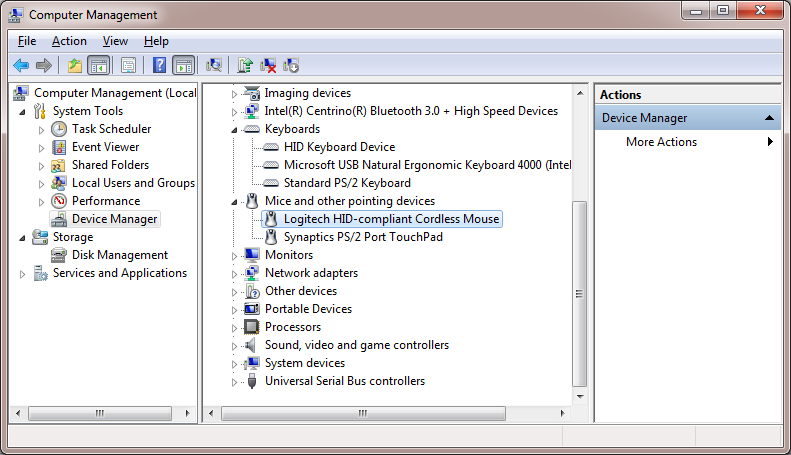Click the Local Users and Groups icon
The image size is (791, 455).
59,183
